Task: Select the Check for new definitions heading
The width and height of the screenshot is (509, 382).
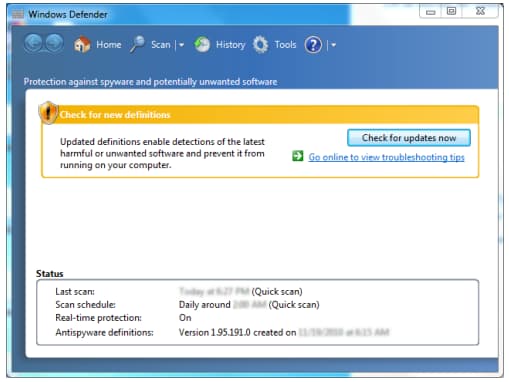Action: [x=115, y=115]
